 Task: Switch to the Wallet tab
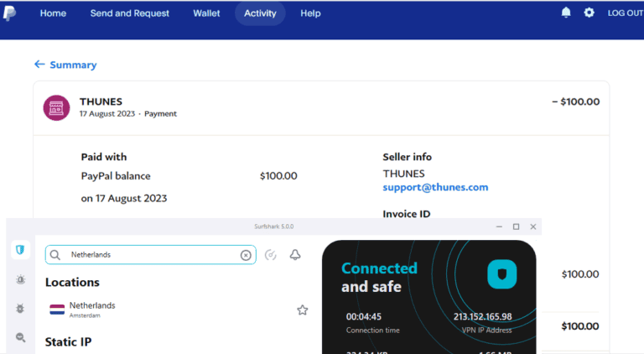206,13
